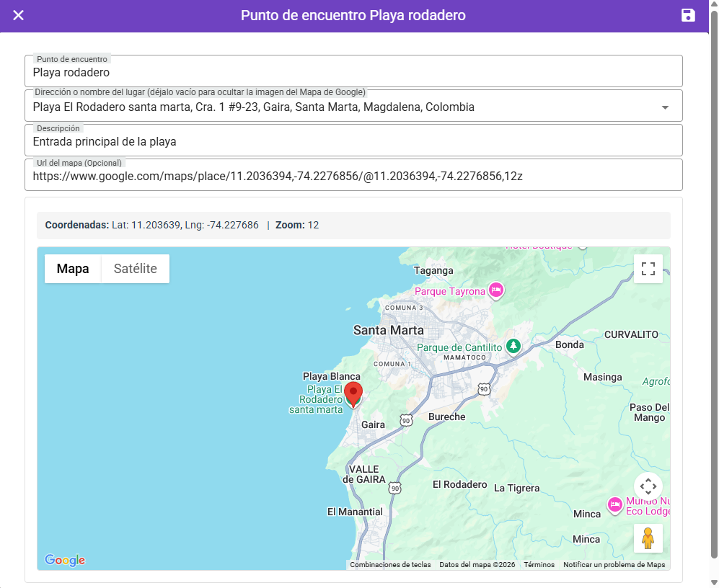
Task: Edit the Descripción field
Action: click(353, 141)
